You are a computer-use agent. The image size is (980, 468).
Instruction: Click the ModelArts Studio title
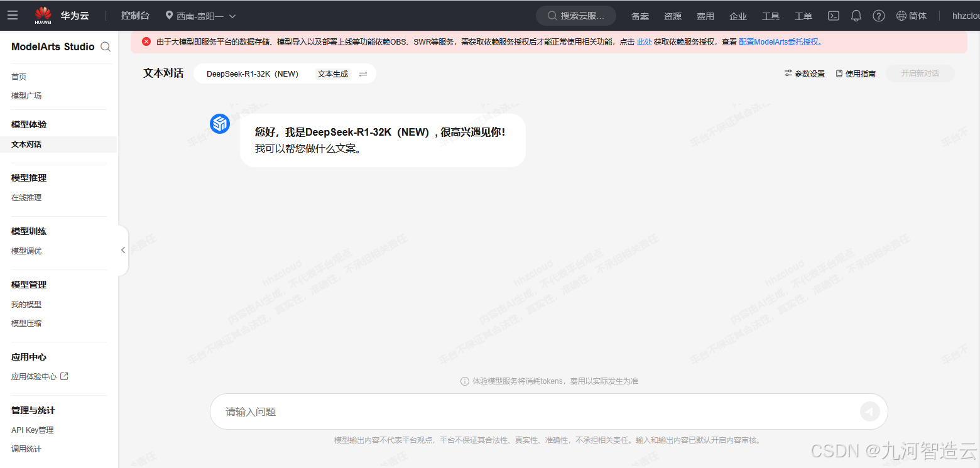tap(53, 46)
